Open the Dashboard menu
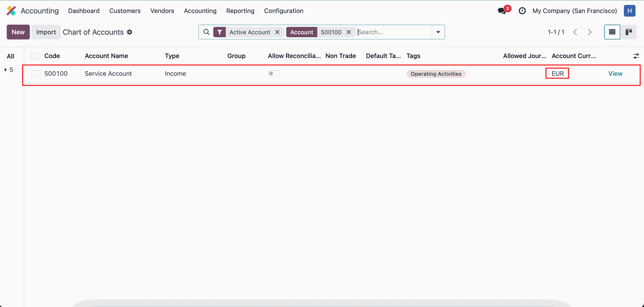This screenshot has height=307, width=644. (84, 11)
